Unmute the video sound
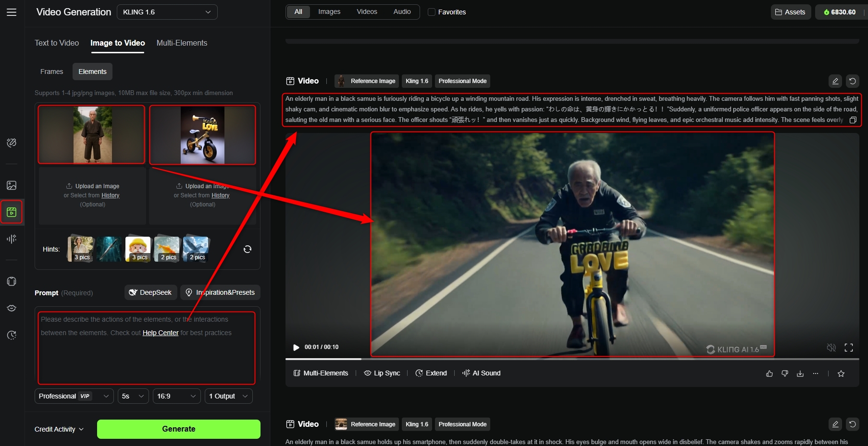This screenshot has width=868, height=446. 831,348
